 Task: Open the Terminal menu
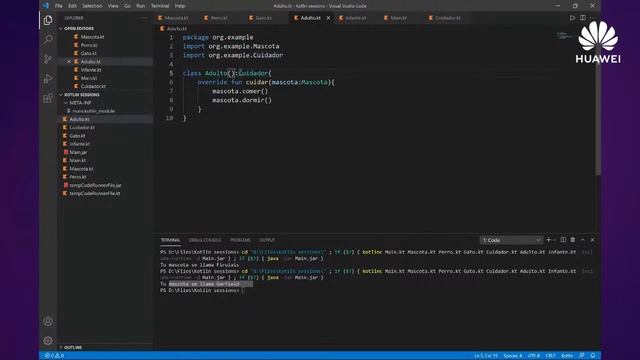point(160,6)
